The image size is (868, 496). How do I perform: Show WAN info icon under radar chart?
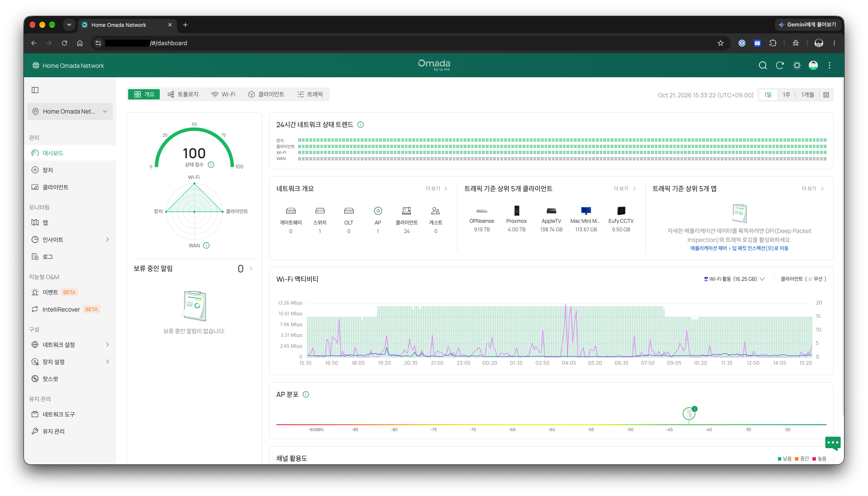(206, 245)
